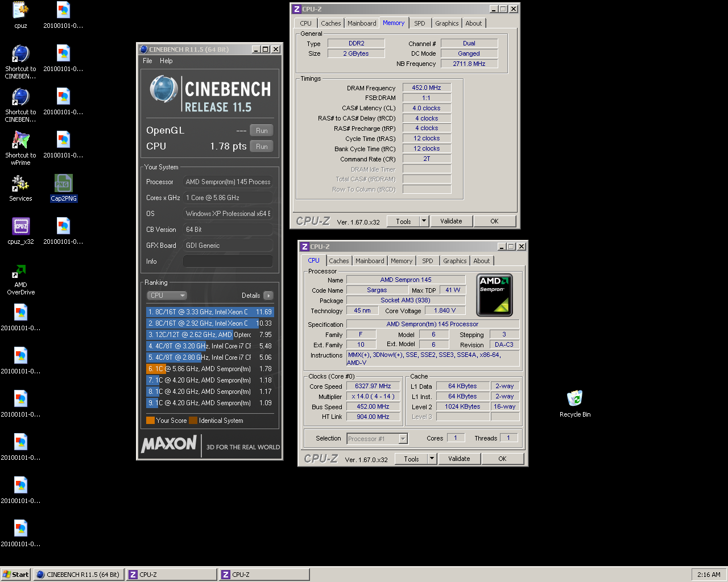Select the Recycle Bin icon
Image resolution: width=728 pixels, height=582 pixels.
[575, 404]
